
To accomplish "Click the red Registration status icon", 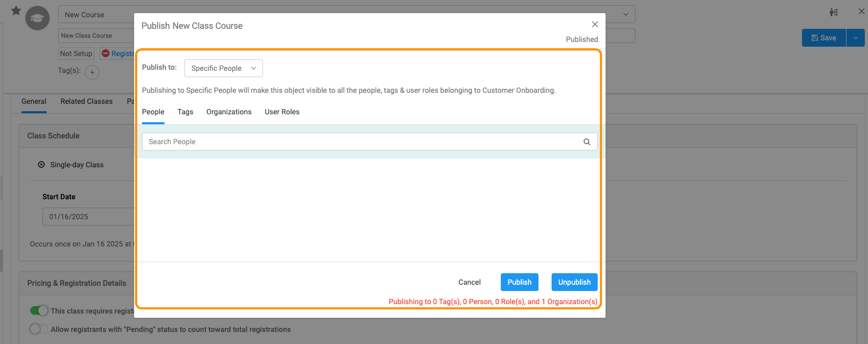I will coord(105,53).
